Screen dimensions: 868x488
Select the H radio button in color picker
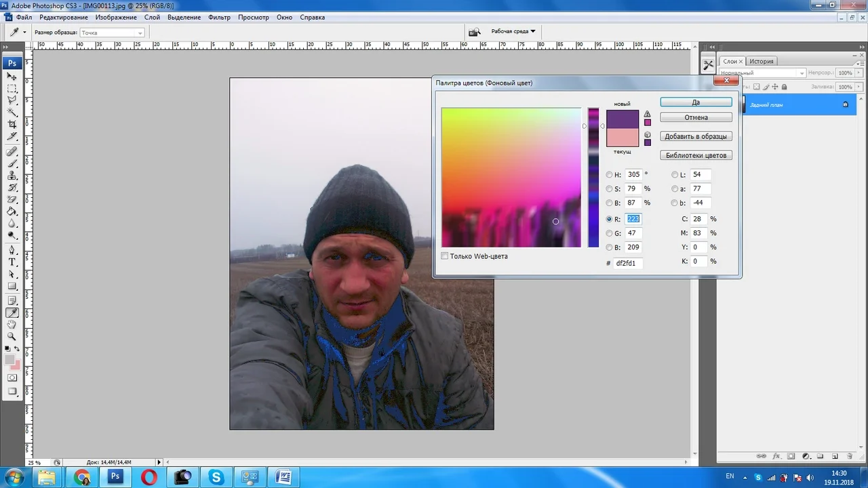pos(609,174)
